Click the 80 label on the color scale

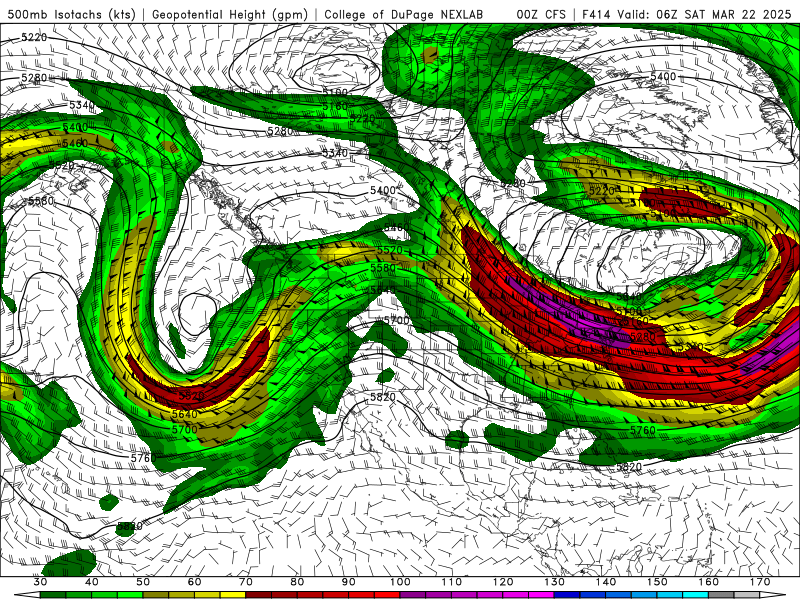[x=297, y=582]
